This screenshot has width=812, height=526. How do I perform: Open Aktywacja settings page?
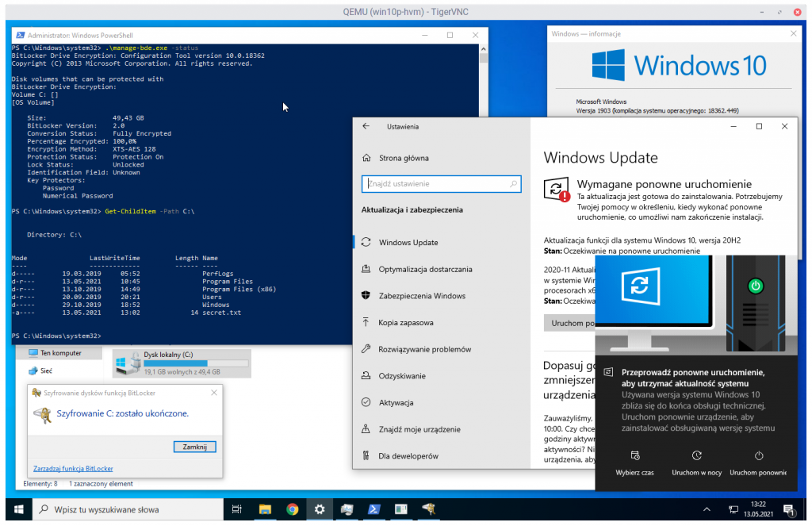click(396, 403)
